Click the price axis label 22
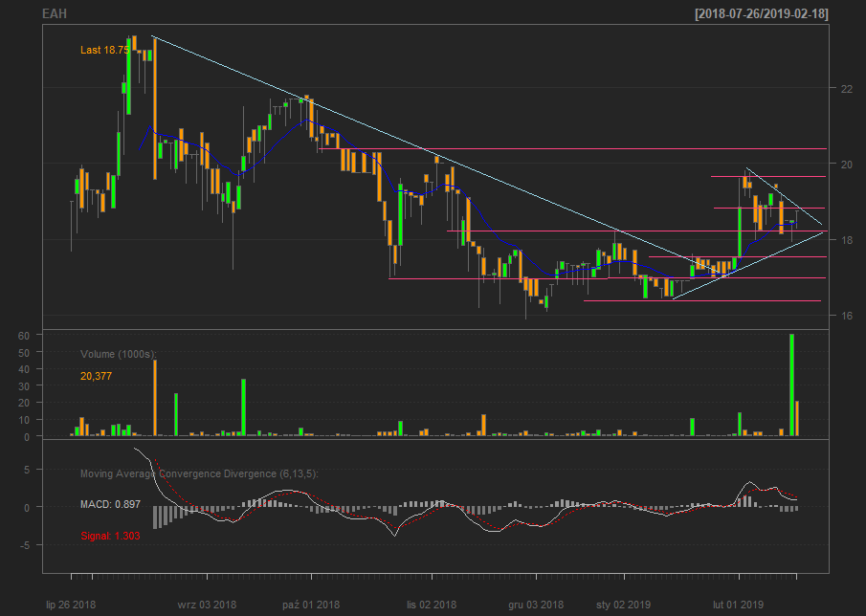 tap(846, 89)
